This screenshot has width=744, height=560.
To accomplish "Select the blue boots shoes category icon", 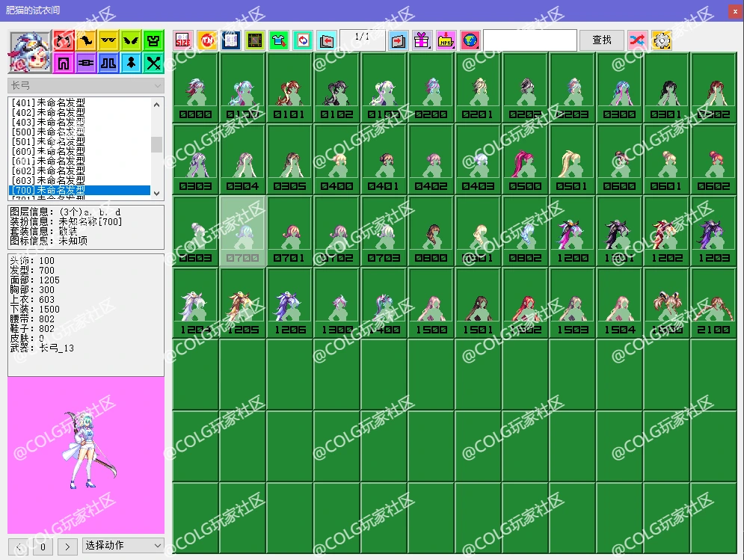I will pyautogui.click(x=108, y=63).
